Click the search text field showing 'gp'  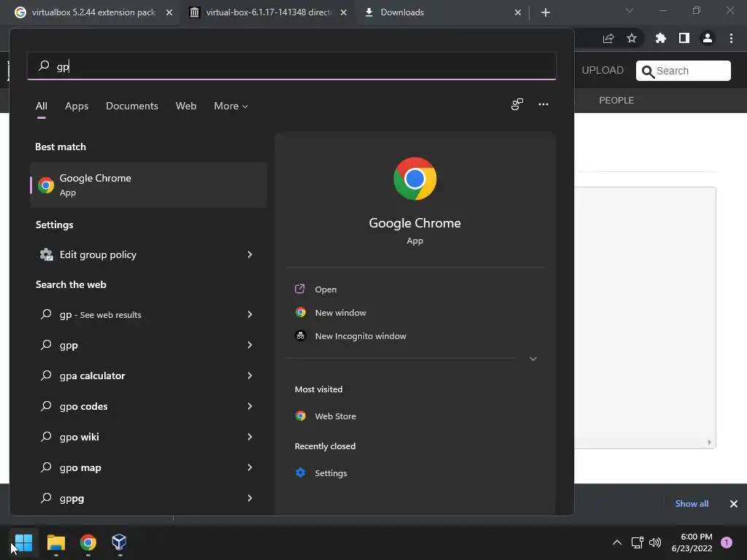tap(292, 66)
